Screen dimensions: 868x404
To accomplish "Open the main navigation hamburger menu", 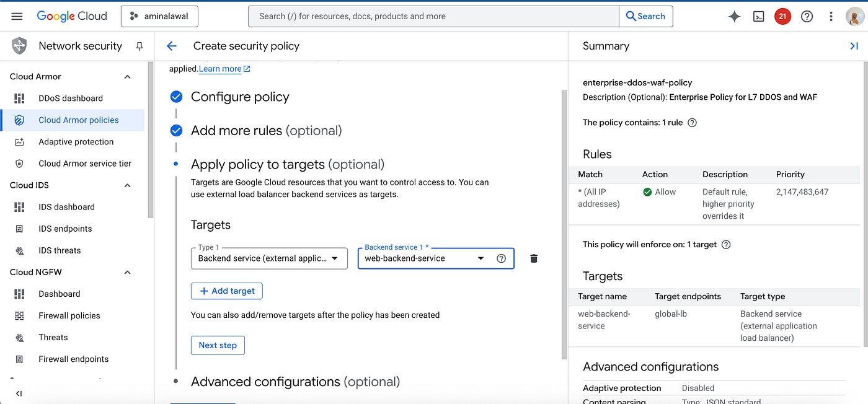I will click(x=17, y=17).
